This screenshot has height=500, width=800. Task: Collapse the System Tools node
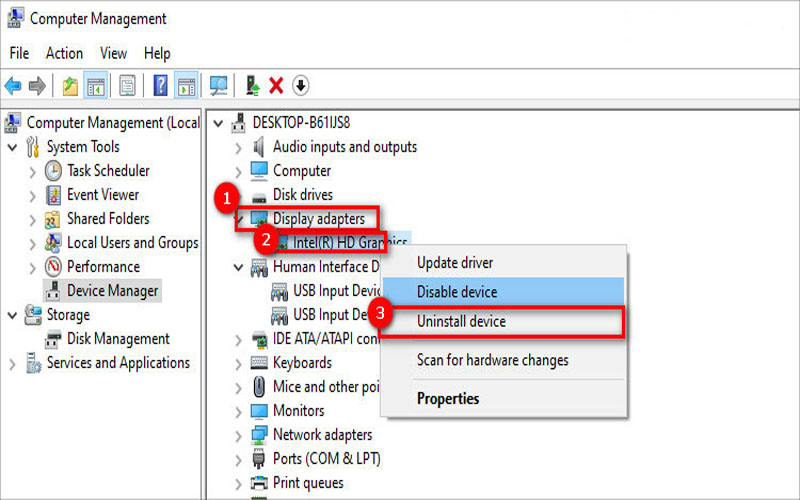click(x=12, y=148)
